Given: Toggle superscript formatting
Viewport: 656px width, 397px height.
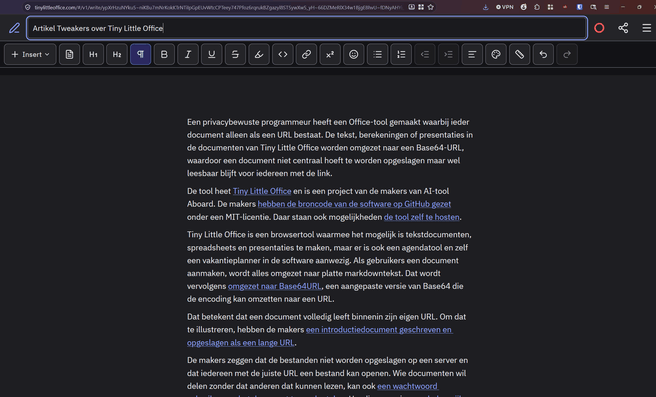Looking at the screenshot, I should point(330,54).
